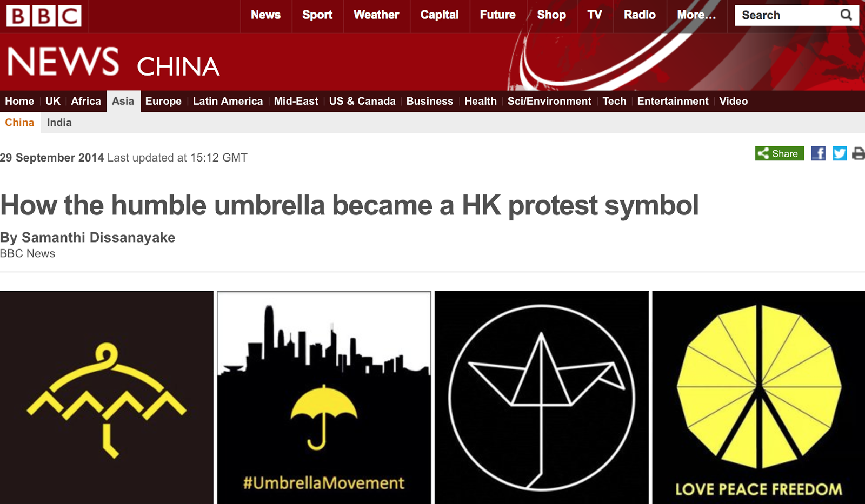
Task: Share article on Twitter
Action: pyautogui.click(x=839, y=154)
